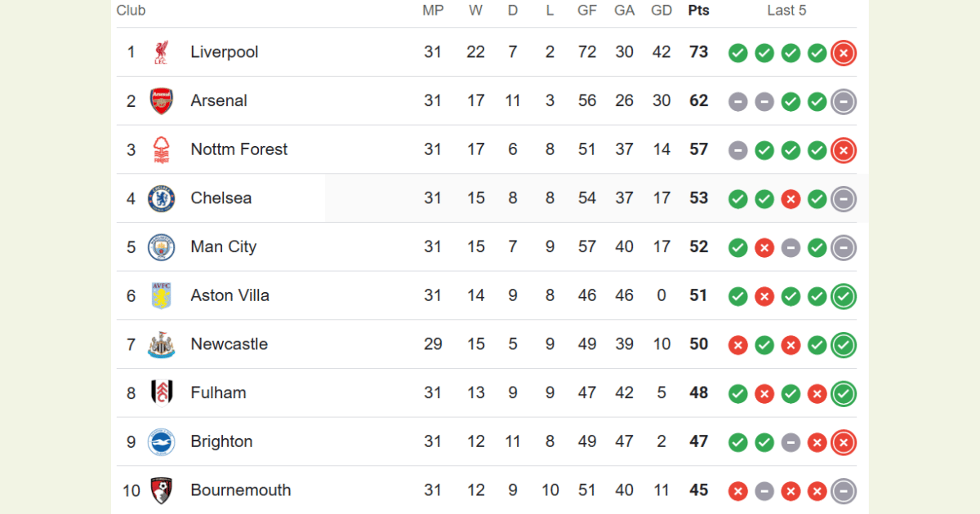
Task: Click the Fulham club crest
Action: [x=161, y=392]
